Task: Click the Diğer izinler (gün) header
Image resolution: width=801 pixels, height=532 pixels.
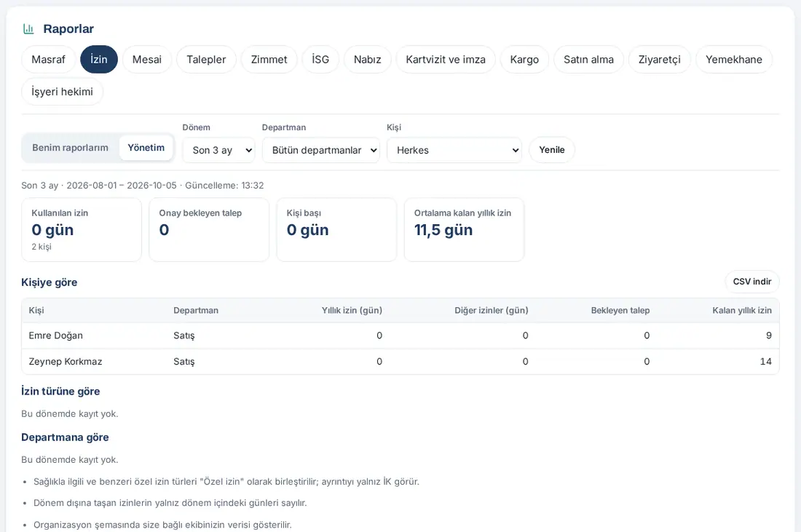Action: coord(492,311)
